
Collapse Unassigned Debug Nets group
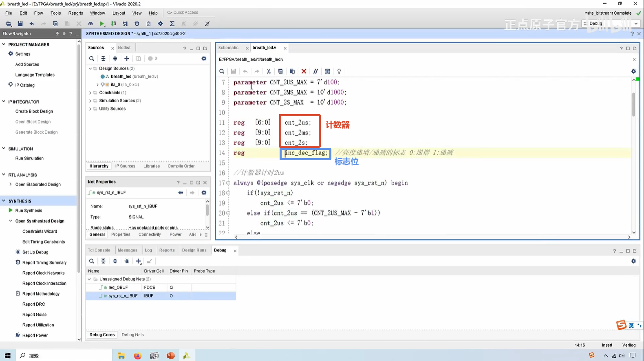click(90, 279)
